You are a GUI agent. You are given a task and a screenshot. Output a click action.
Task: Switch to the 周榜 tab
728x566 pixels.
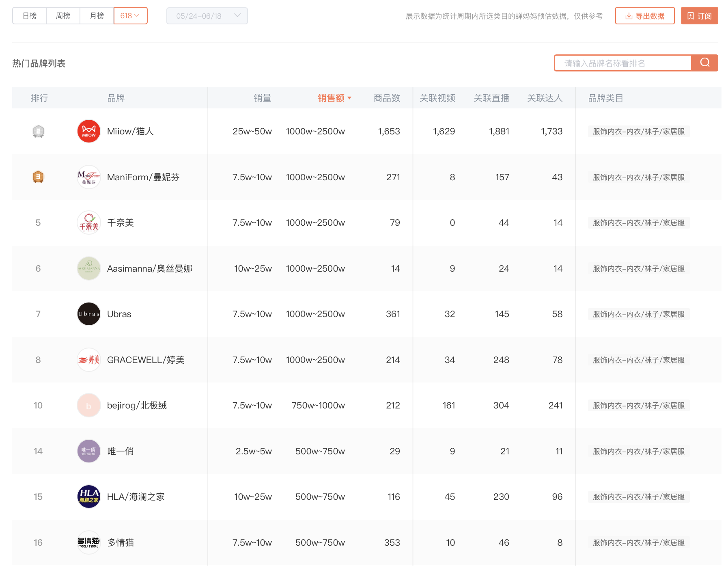pyautogui.click(x=63, y=16)
